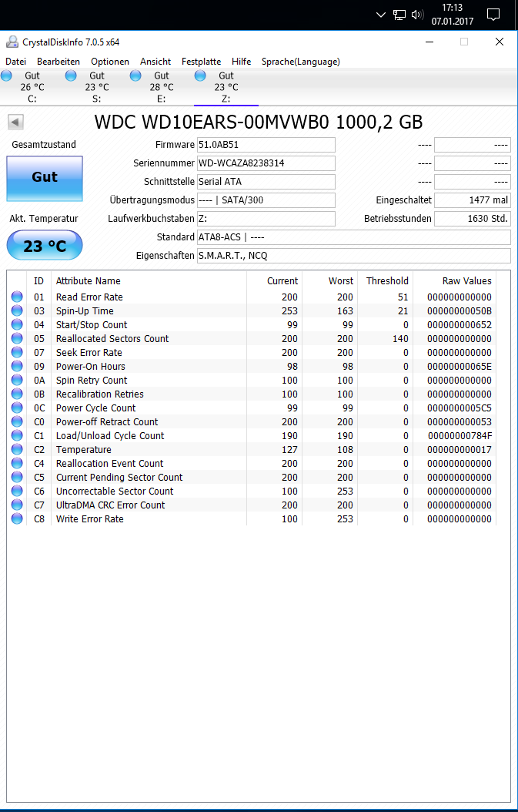
Task: Click the Übertragungsmodus field SATA/300
Action: coord(266,200)
